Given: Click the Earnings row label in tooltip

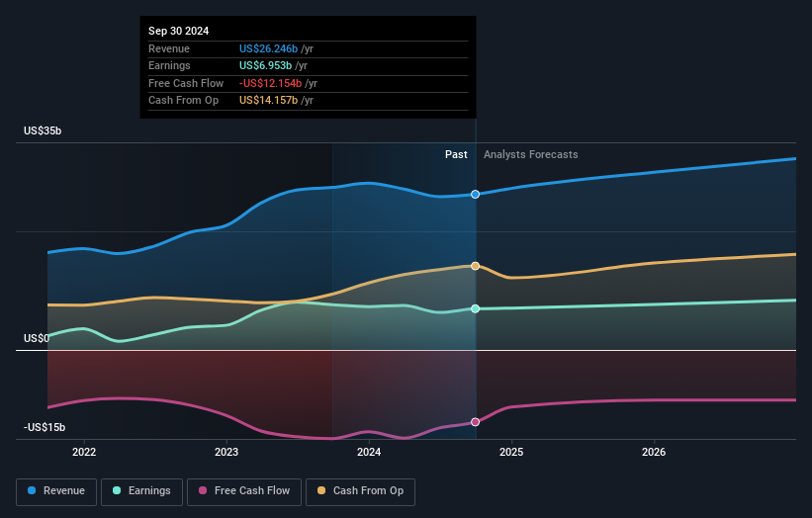Looking at the screenshot, I should click(169, 65).
